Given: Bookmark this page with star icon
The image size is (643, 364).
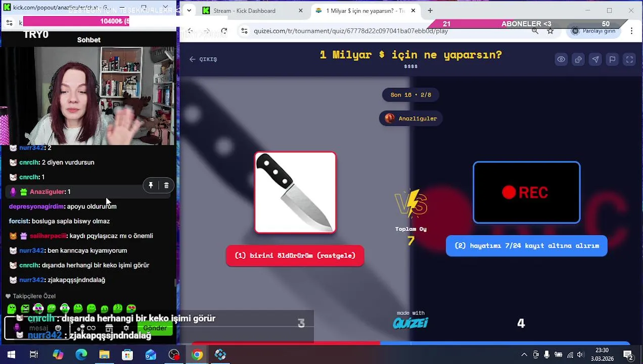Looking at the screenshot, I should tap(550, 31).
